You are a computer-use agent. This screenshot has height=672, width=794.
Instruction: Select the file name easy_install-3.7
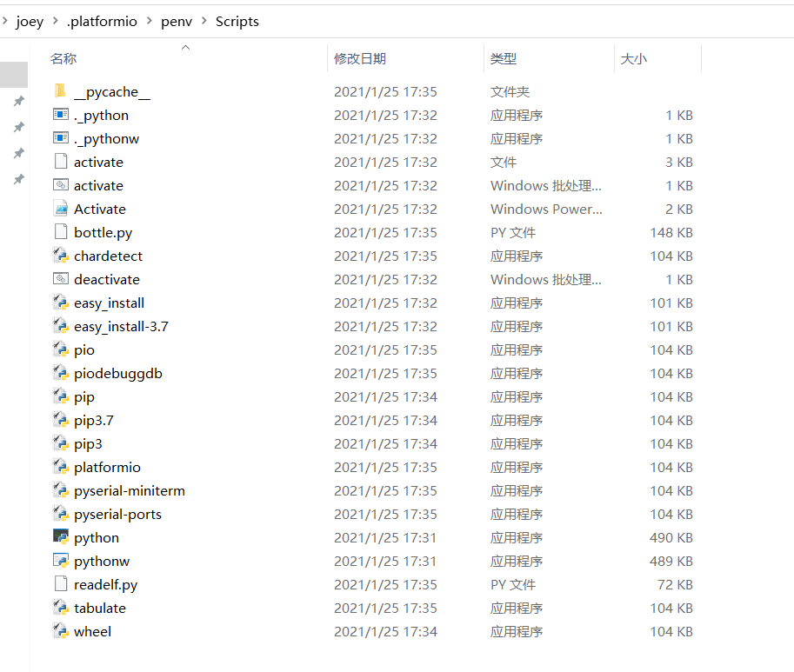(x=121, y=327)
